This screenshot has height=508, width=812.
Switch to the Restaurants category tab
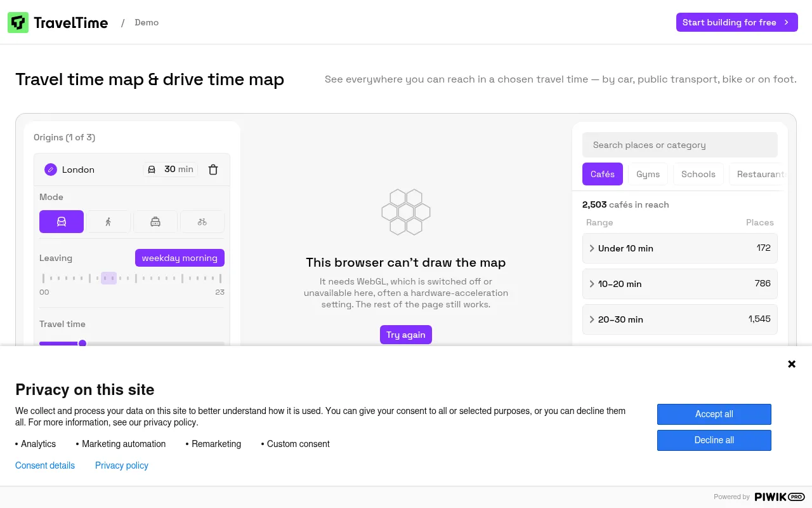point(758,174)
